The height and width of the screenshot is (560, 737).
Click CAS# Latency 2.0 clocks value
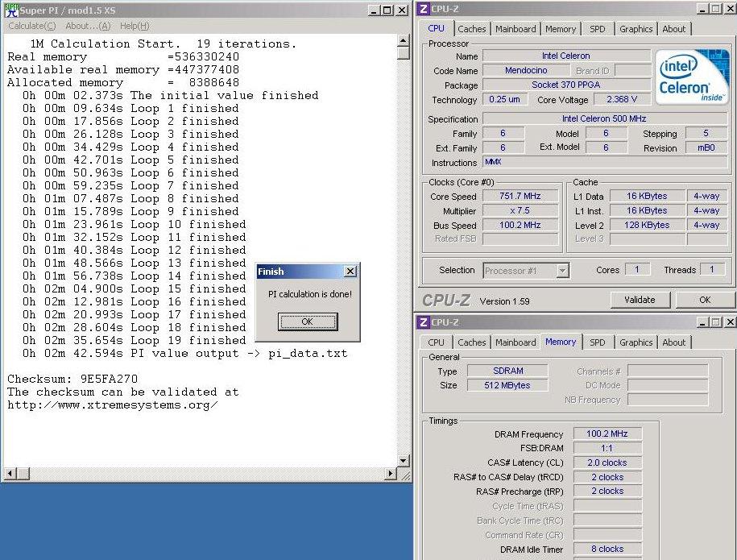[x=607, y=463]
